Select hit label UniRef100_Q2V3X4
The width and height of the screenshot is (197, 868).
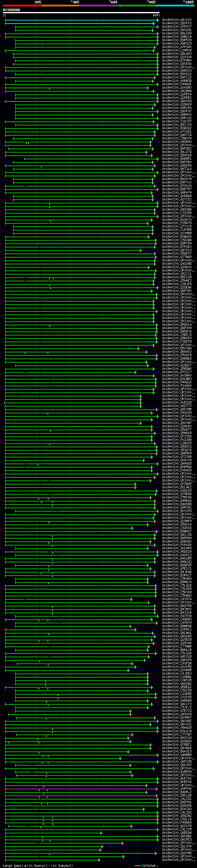(177, 57)
